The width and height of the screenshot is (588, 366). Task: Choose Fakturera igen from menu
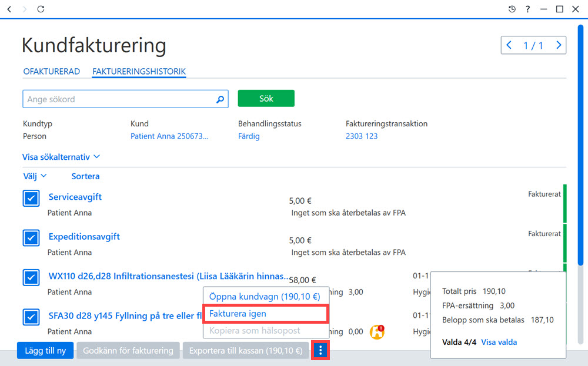266,314
